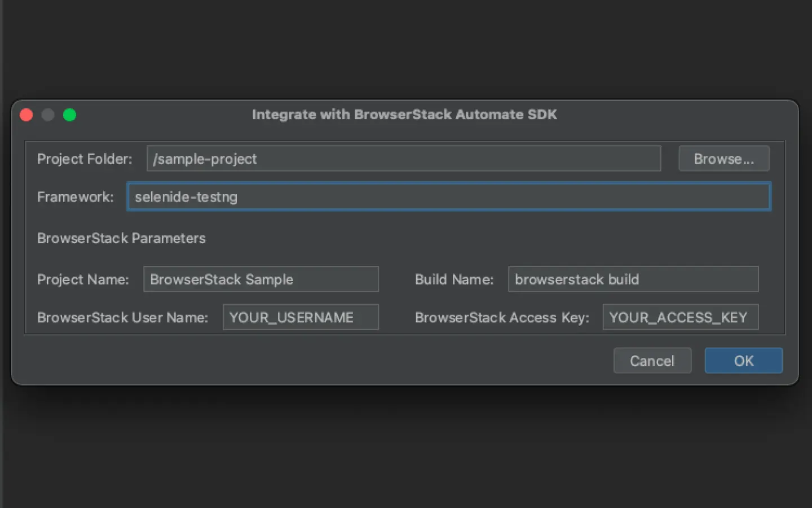Click the gray minimize window button

[x=48, y=115]
